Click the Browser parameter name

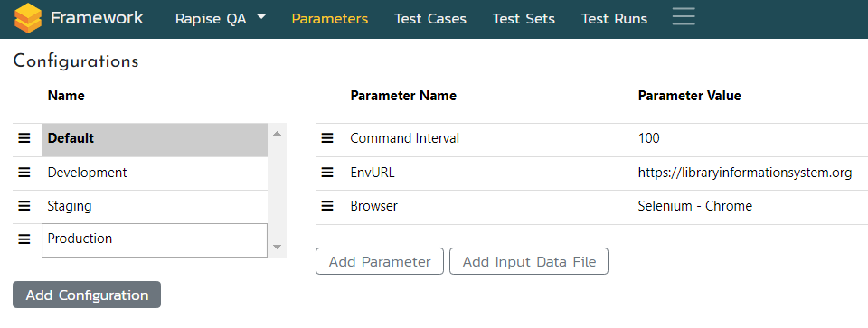click(374, 206)
